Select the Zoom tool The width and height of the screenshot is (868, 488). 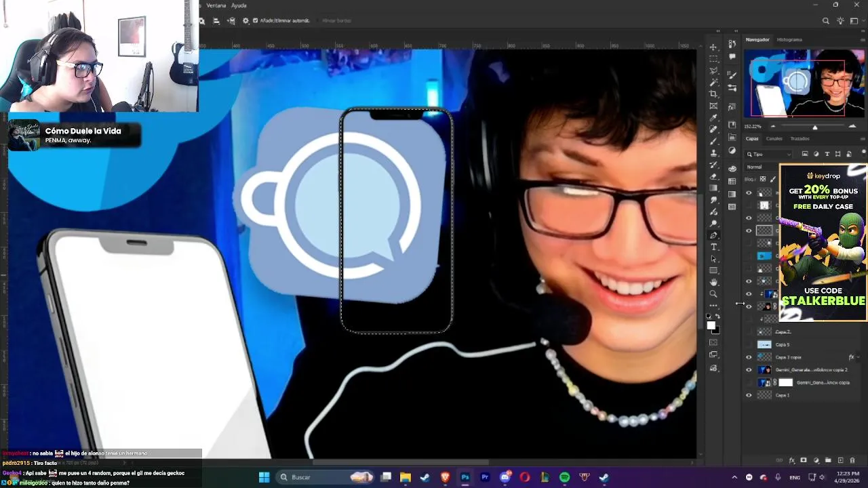(x=713, y=293)
